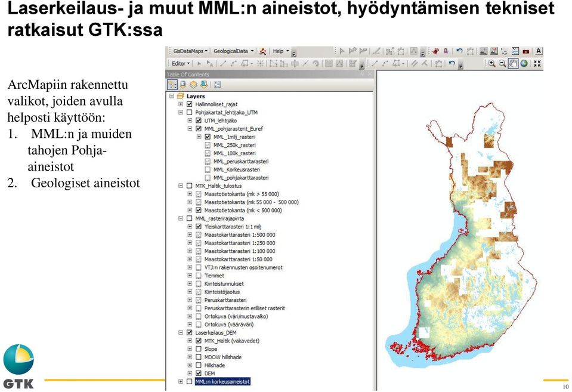Uncheck the DEM layer checkbox
Screen dimensions: 572x392
199,374
